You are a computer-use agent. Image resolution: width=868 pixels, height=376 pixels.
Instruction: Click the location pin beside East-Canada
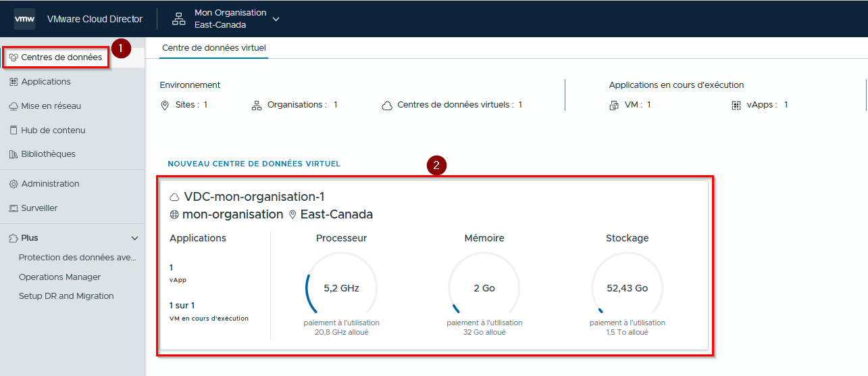pos(292,214)
